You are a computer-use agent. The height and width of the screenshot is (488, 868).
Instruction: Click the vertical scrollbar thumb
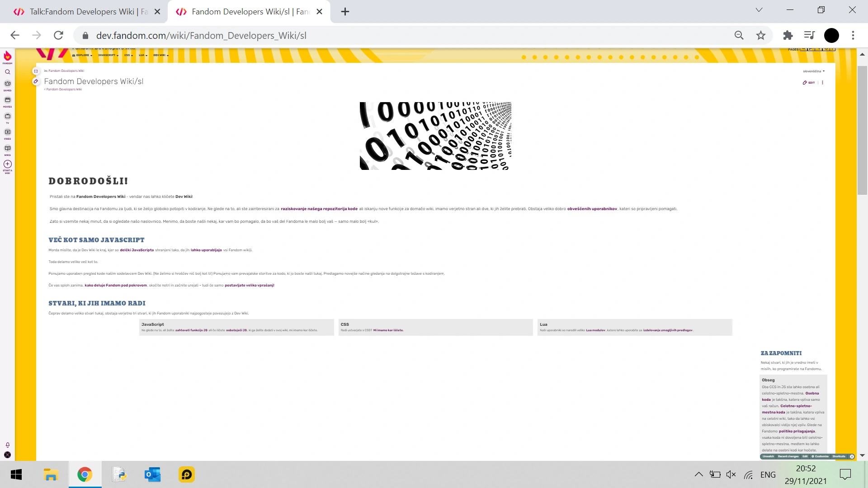862,130
